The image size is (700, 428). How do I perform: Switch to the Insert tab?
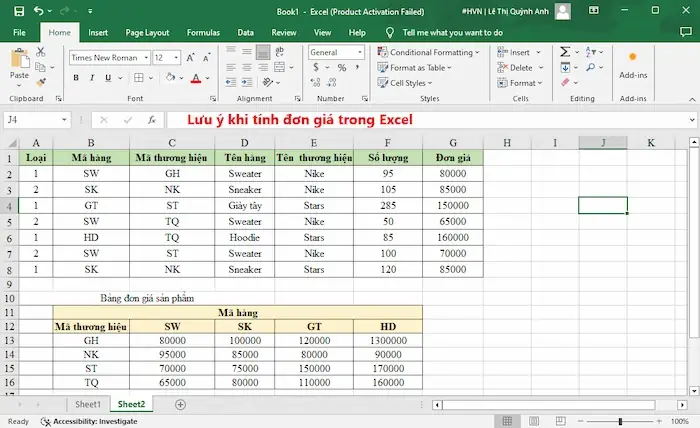click(x=98, y=33)
